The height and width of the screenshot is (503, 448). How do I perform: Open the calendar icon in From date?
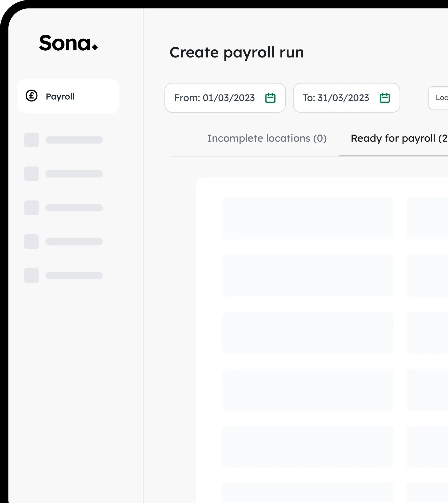[270, 98]
